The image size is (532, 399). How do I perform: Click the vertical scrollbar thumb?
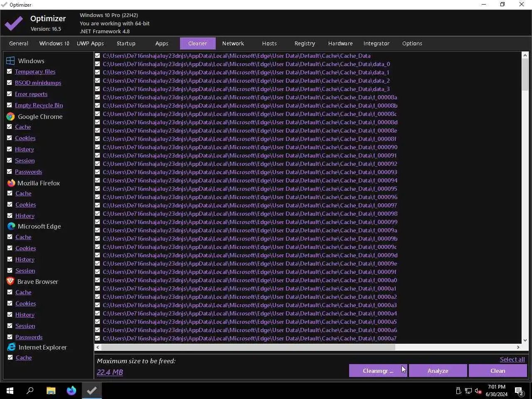(x=525, y=74)
